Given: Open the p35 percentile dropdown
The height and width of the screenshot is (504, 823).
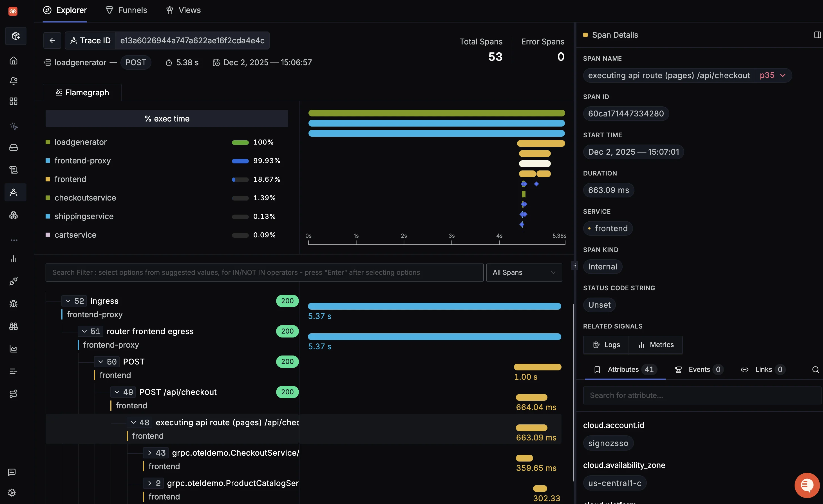Looking at the screenshot, I should coord(773,75).
